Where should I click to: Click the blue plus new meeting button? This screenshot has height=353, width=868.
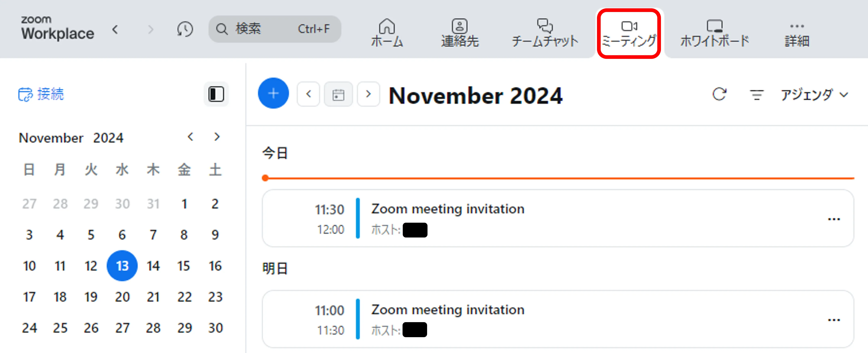[273, 93]
